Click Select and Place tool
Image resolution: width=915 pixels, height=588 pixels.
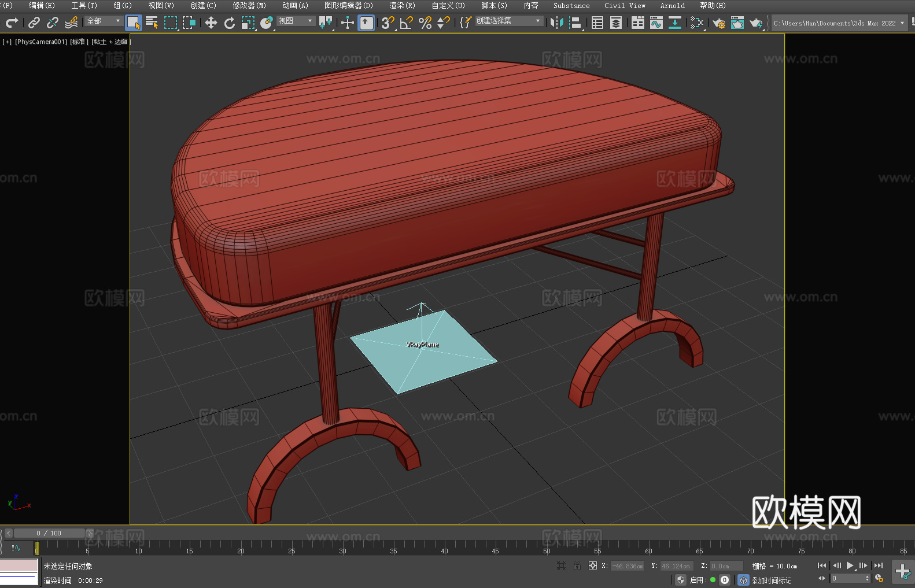[267, 23]
